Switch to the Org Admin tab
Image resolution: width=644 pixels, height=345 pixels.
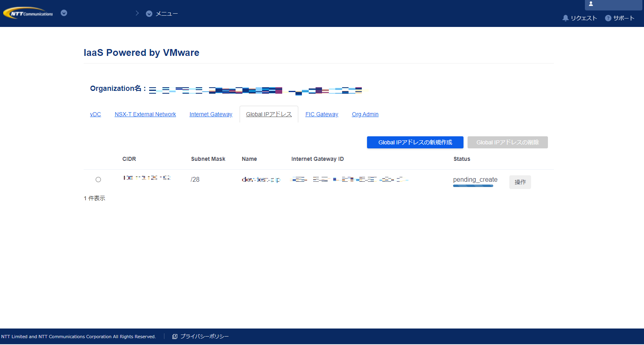click(365, 114)
